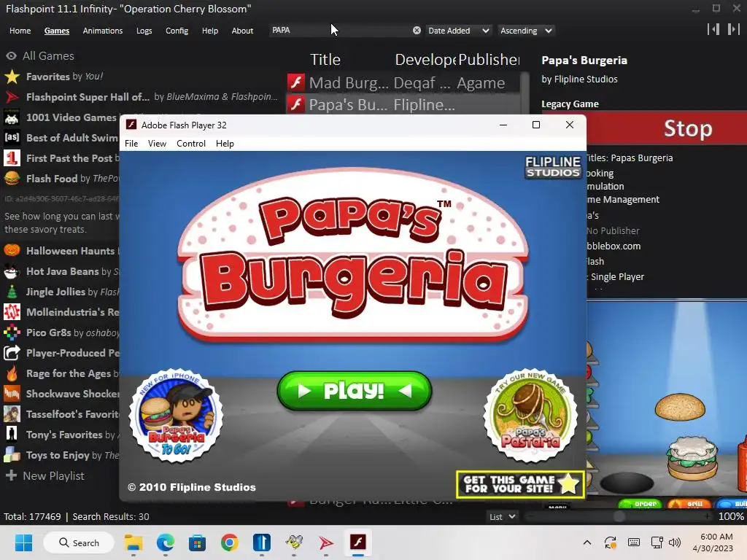Select the Games tab

tap(57, 31)
